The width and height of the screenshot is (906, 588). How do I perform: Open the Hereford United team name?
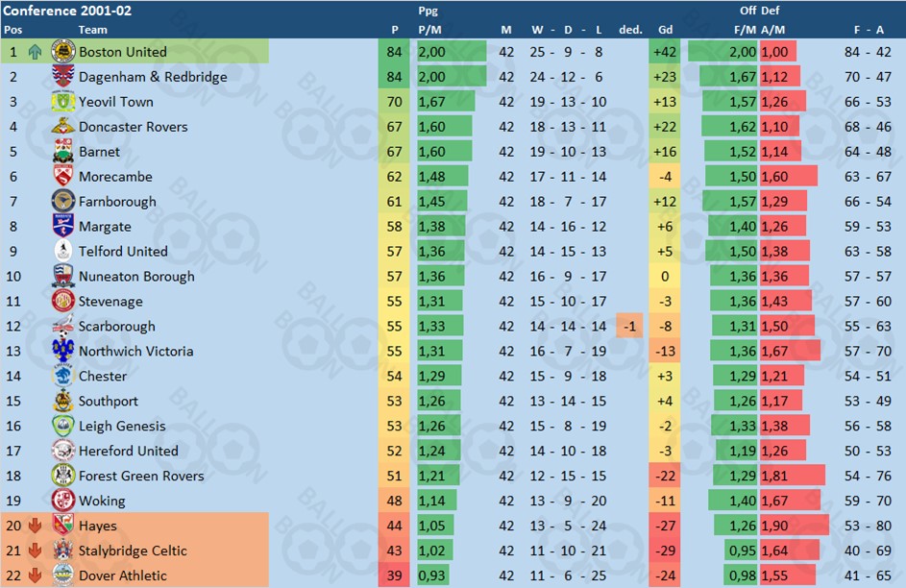[129, 451]
